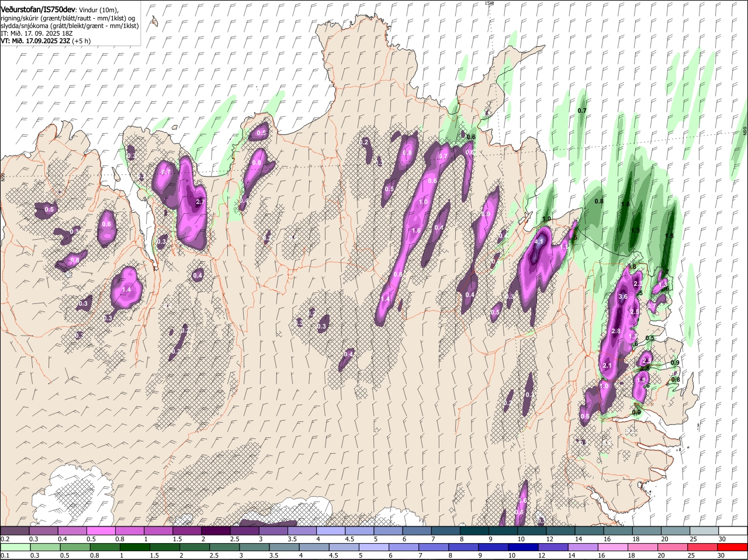The image size is (748, 560).
Task: Pick the 10 teal swatch in the snow legend row
Action: click(x=531, y=530)
